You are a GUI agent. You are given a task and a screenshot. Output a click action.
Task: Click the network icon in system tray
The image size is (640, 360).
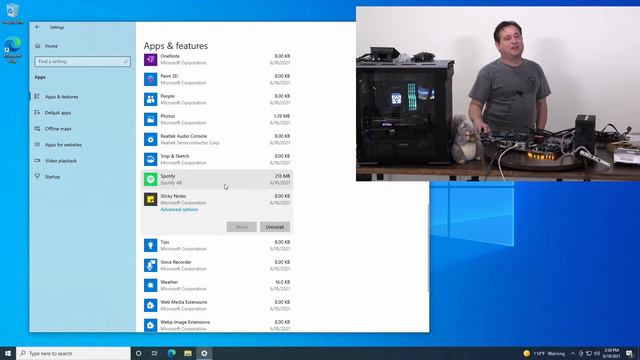point(589,353)
